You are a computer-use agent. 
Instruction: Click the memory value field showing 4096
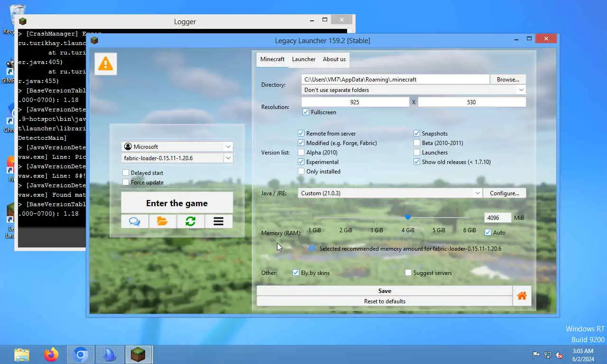(x=497, y=218)
